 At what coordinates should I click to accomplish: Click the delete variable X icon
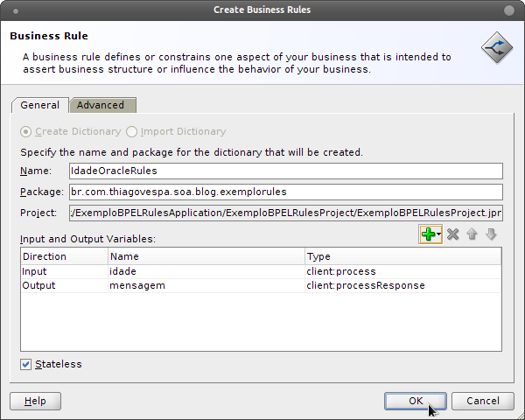(x=452, y=234)
